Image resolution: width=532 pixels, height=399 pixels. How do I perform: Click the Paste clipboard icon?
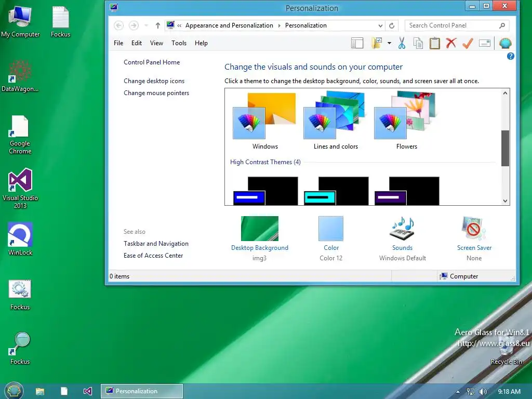pyautogui.click(x=435, y=43)
